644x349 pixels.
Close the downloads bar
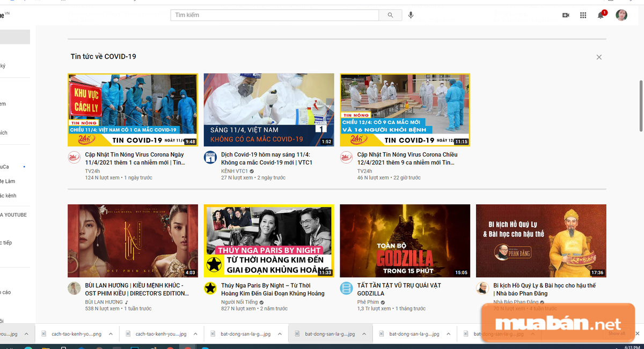(637, 333)
